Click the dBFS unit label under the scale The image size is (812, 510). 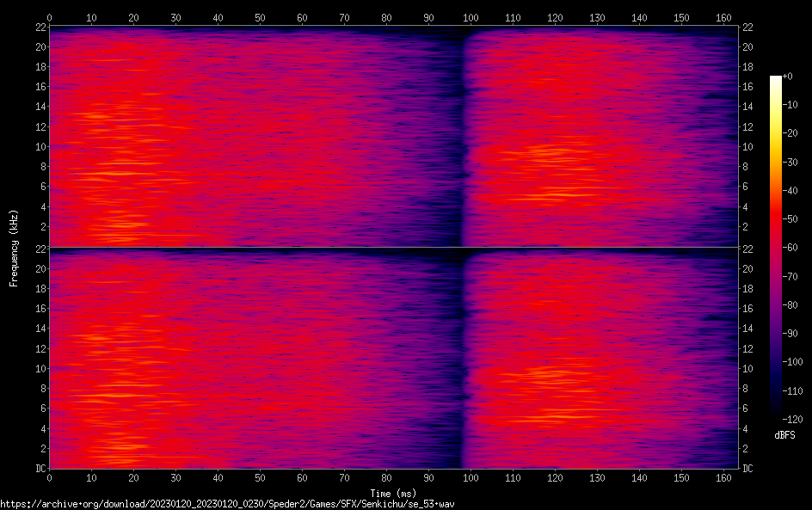(x=784, y=436)
